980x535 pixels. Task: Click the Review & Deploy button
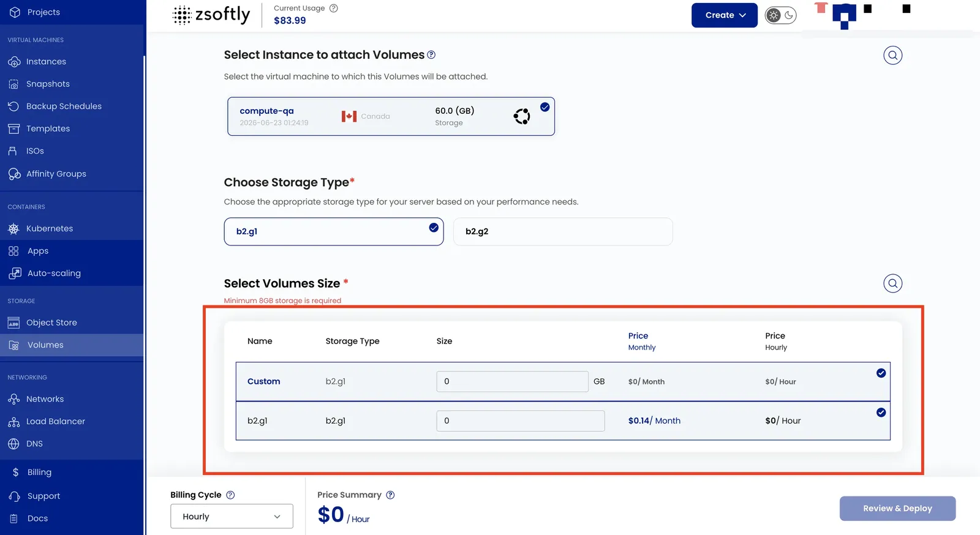point(897,509)
